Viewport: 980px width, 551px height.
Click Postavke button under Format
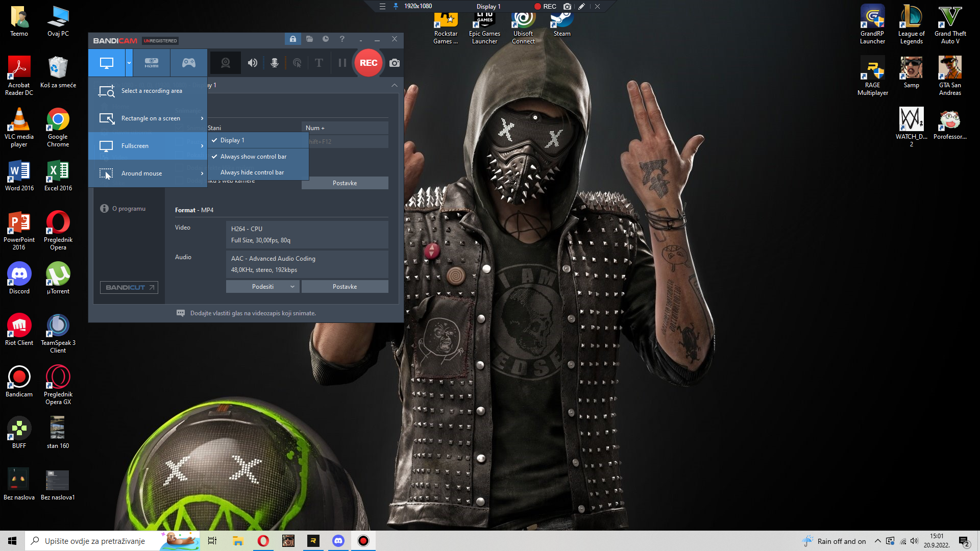345,287
